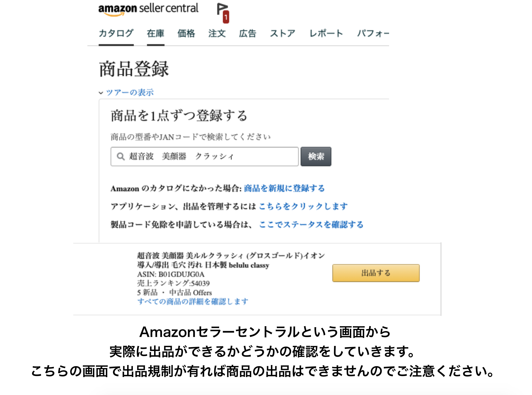
Task: Click the product search input field
Action: 204,156
